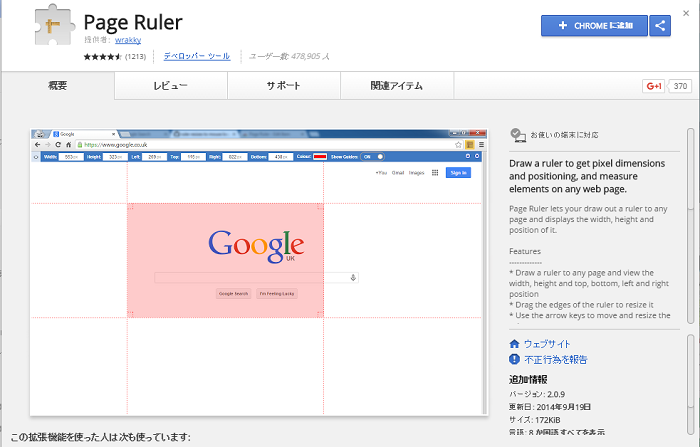Click the Show Guides toggle in the screenshot
Screen dimensions: 700x447
tap(372, 157)
